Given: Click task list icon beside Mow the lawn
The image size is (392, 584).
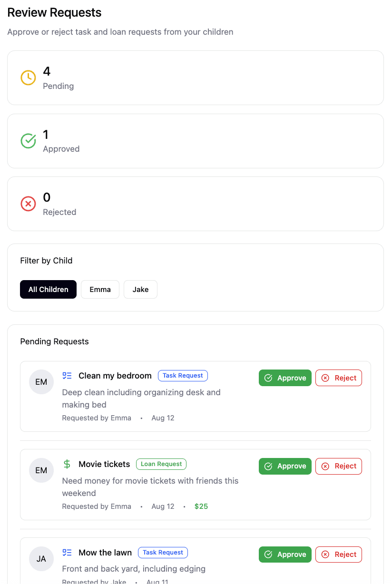Looking at the screenshot, I should click(x=67, y=553).
